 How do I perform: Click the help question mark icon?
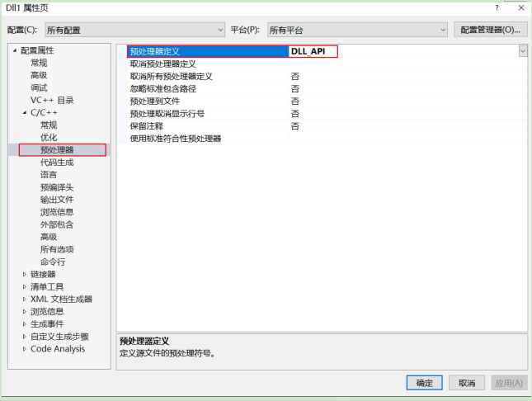(x=497, y=7)
